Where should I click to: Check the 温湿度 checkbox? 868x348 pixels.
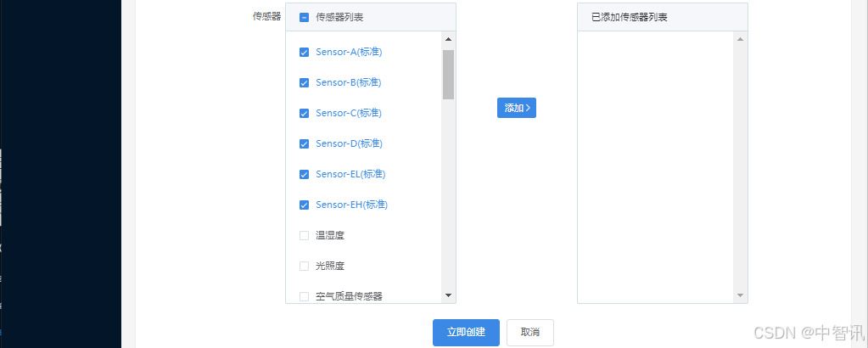click(304, 235)
